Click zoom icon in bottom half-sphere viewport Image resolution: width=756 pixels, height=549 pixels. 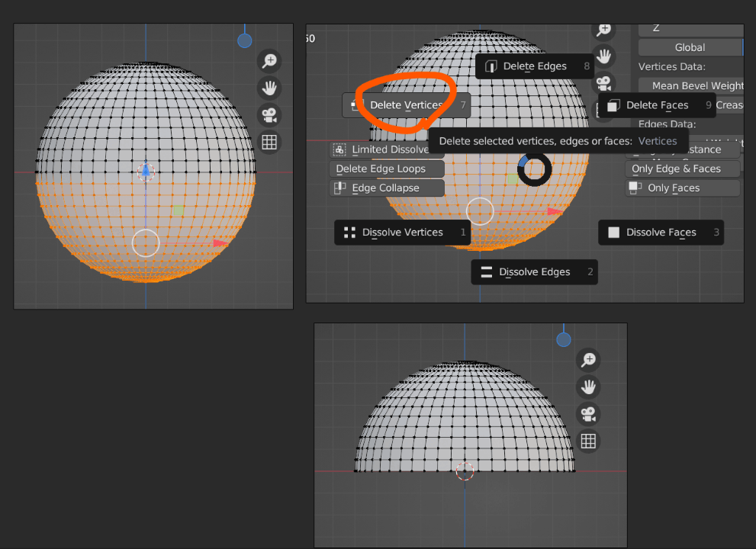click(588, 360)
